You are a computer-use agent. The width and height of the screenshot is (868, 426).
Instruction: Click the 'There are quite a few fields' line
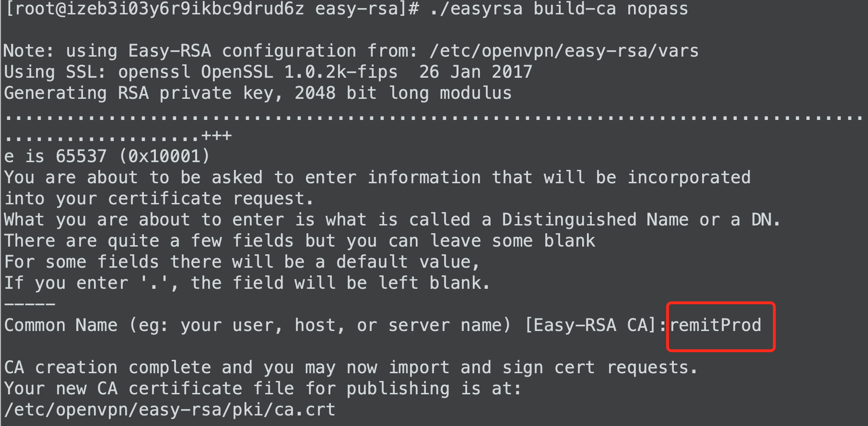pos(300,241)
